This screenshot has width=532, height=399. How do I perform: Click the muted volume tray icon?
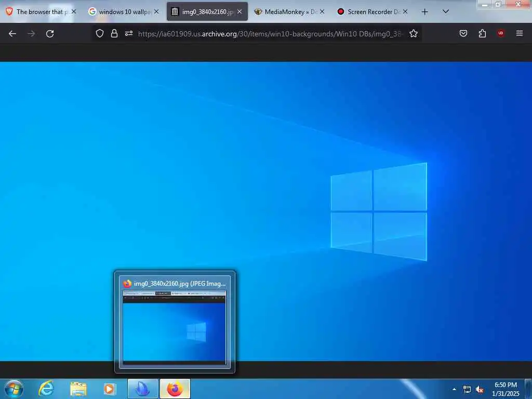click(480, 390)
